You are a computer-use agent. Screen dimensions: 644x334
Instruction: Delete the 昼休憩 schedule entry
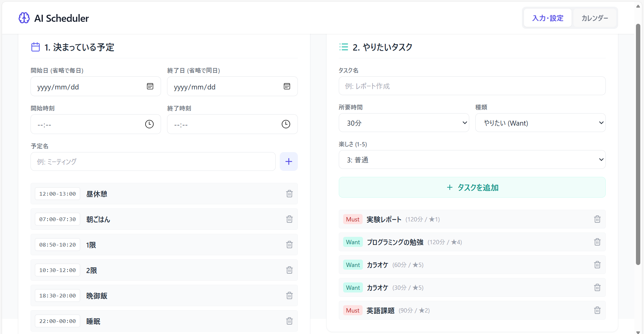point(289,194)
